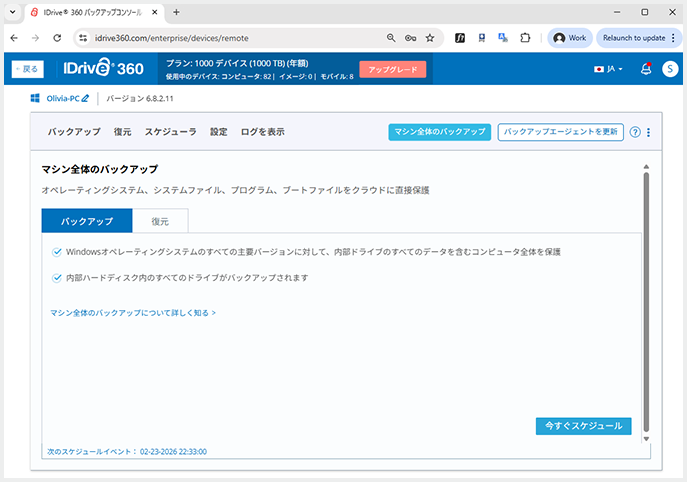Follow the マシン全体のバックアップについて詳しく知る link
Viewport: 687px width, 482px height.
click(x=133, y=313)
